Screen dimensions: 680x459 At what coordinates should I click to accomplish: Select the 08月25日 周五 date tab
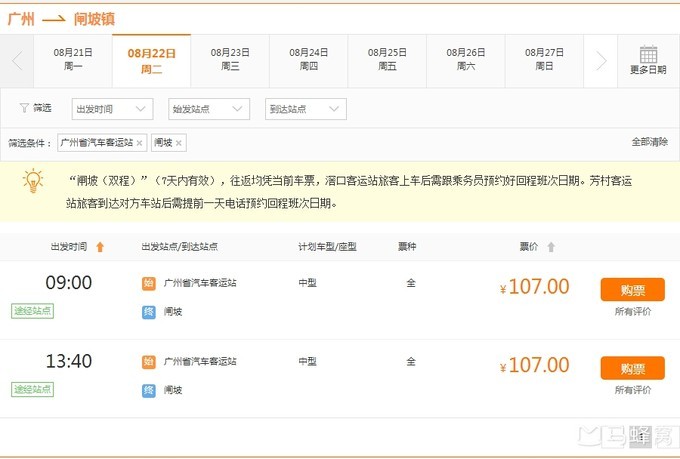tap(387, 59)
